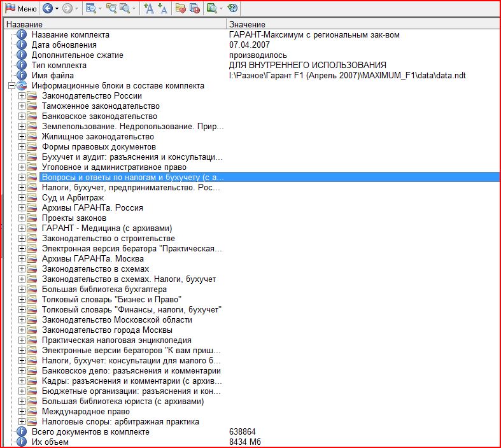
Task: Select Большая библиотека юриста (с архивами)
Action: pos(123,402)
